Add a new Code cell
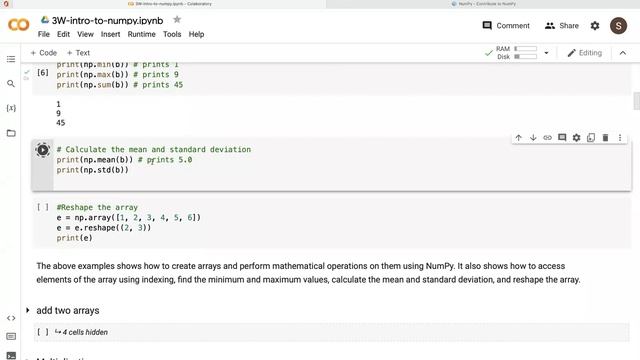Viewport: 640px width, 360px height. point(44,53)
